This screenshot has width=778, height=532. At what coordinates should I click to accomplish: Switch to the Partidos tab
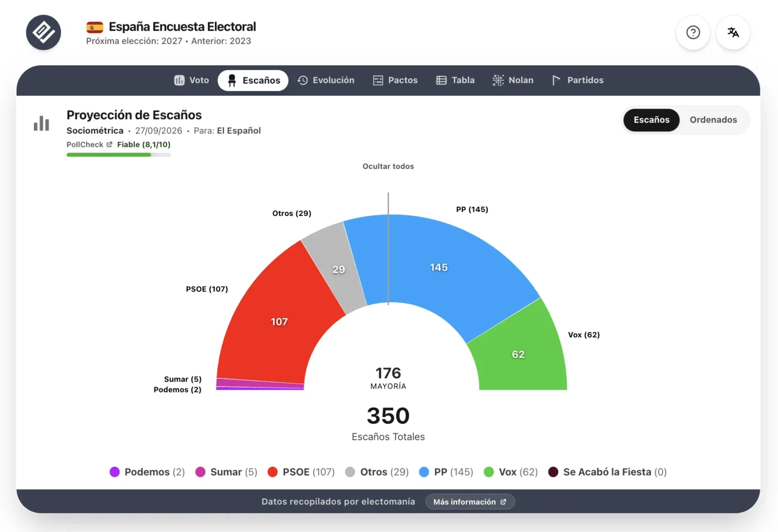point(578,80)
